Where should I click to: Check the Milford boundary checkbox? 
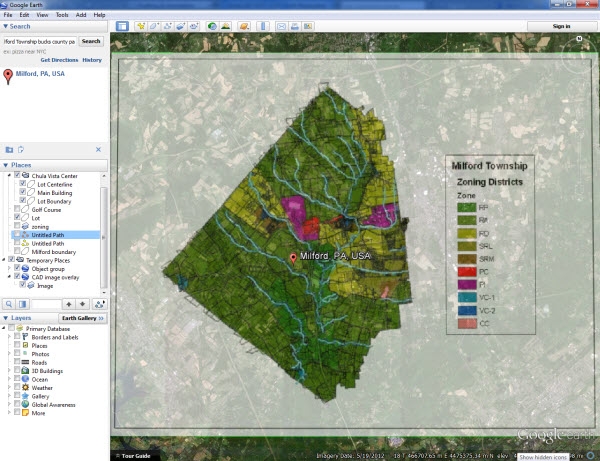point(17,251)
